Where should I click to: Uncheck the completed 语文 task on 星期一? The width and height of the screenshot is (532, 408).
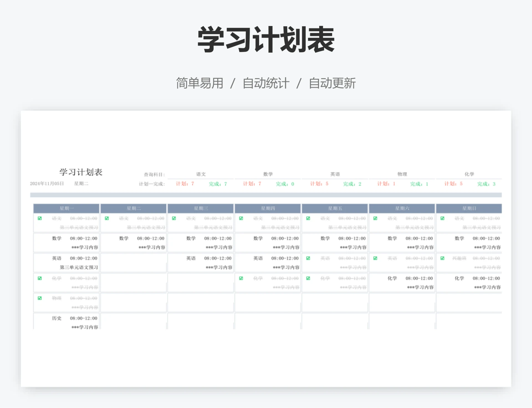coord(40,218)
